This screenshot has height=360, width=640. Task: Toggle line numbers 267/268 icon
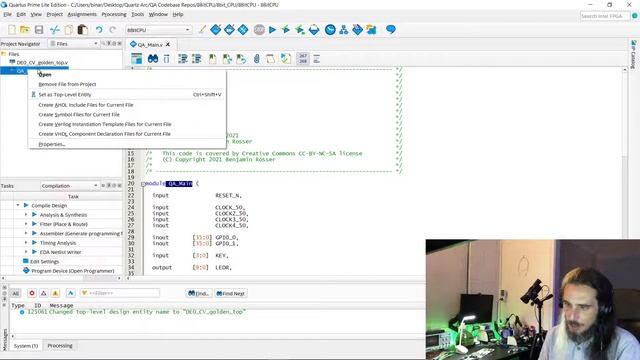(303, 59)
